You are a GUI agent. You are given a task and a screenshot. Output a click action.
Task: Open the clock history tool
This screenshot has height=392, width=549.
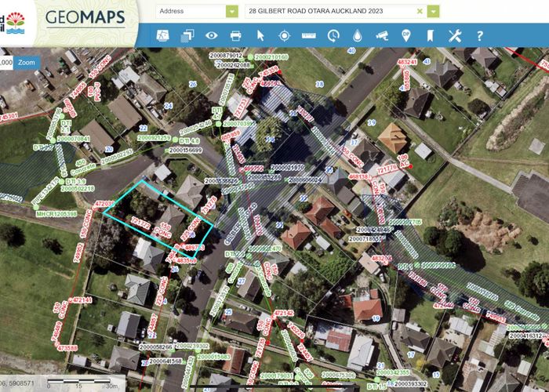click(x=333, y=35)
